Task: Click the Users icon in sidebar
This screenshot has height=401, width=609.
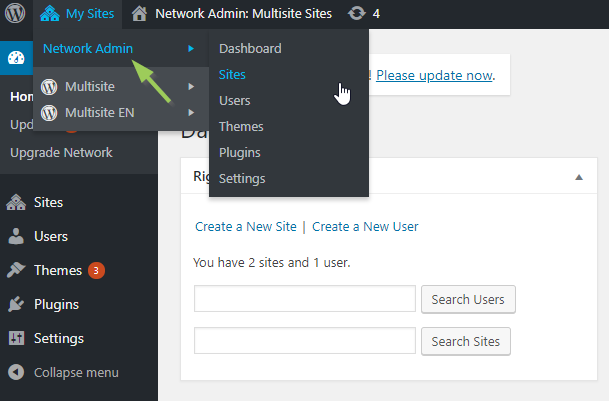Action: pyautogui.click(x=16, y=236)
